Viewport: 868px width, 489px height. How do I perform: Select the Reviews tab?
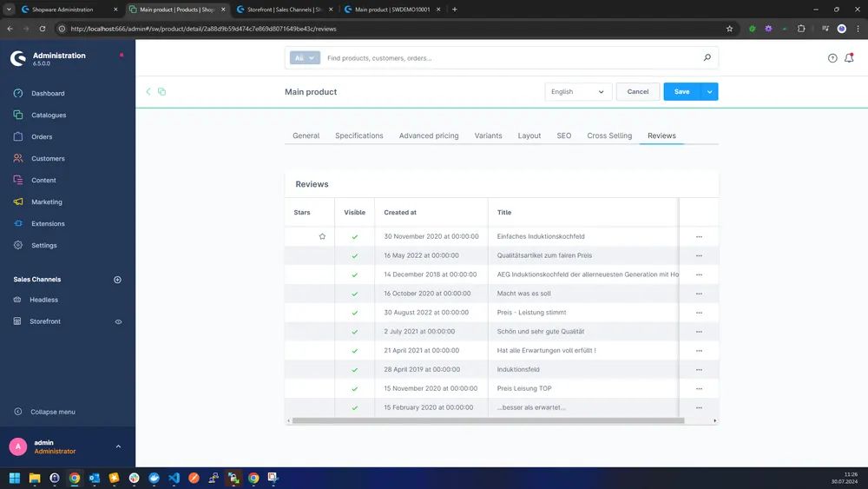coord(661,135)
